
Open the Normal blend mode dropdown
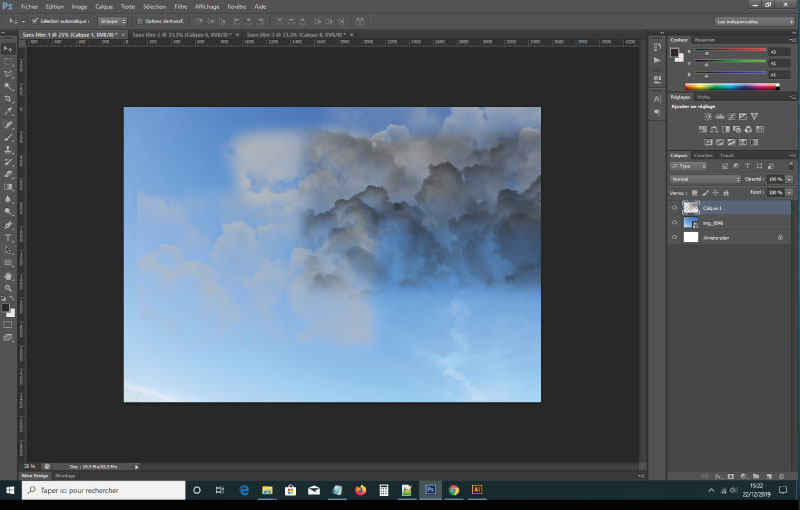(x=703, y=179)
